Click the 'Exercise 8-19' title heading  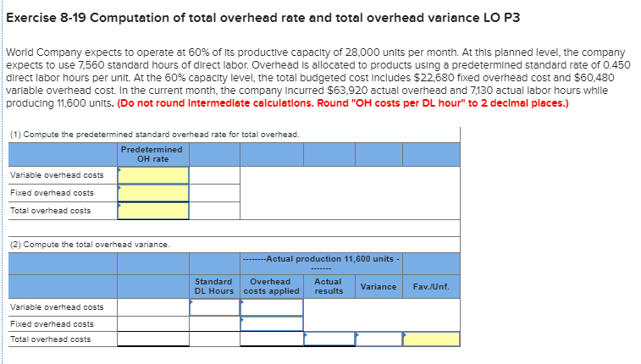pos(262,18)
